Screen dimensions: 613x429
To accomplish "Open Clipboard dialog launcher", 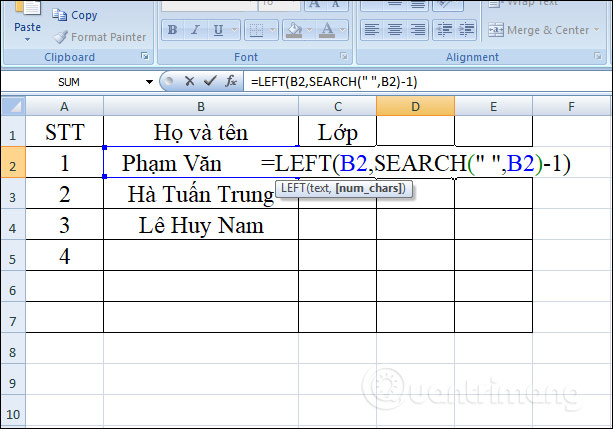I will tap(145, 56).
